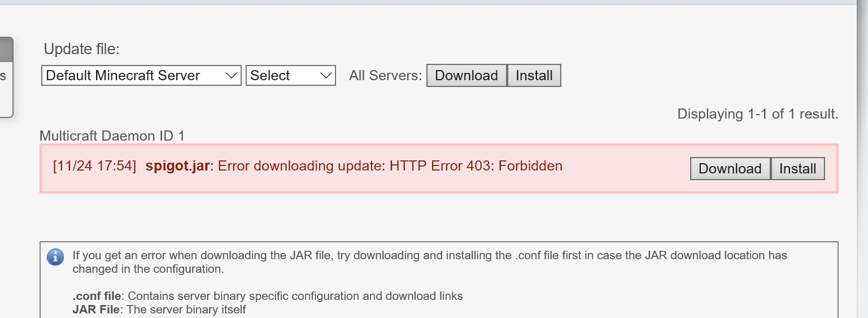Click the chevron on Select combo box
This screenshot has width=868, height=318.
[326, 76]
